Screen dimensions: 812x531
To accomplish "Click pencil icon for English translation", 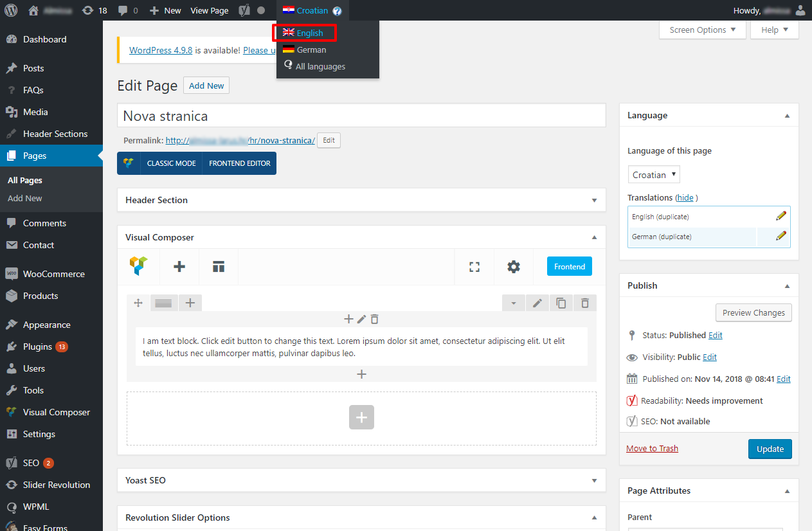I will coord(781,216).
